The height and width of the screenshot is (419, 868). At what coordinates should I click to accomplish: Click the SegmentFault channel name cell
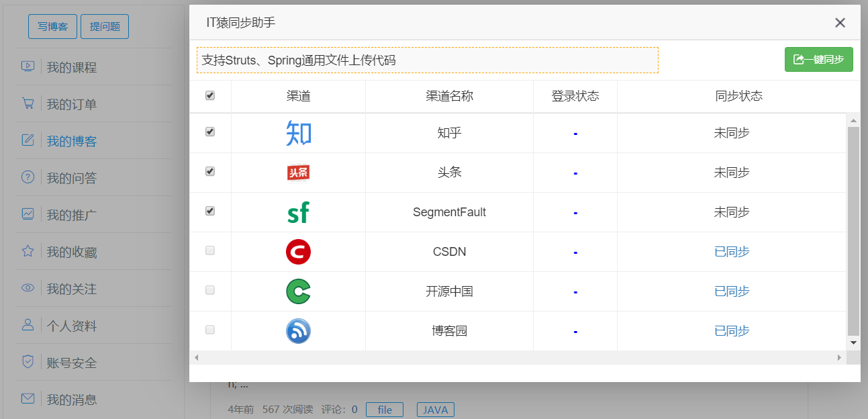(449, 212)
